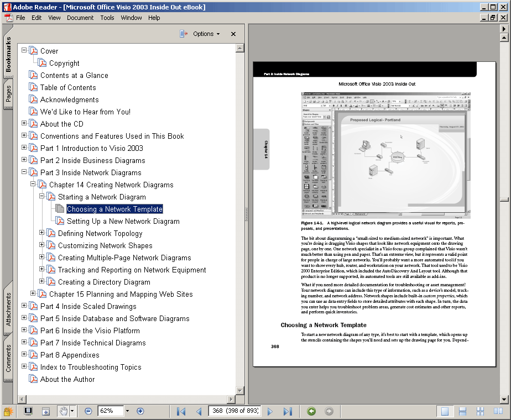This screenshot has height=420, width=511.
Task: Click the document vertical scrollbar thumb
Action: pos(504,200)
